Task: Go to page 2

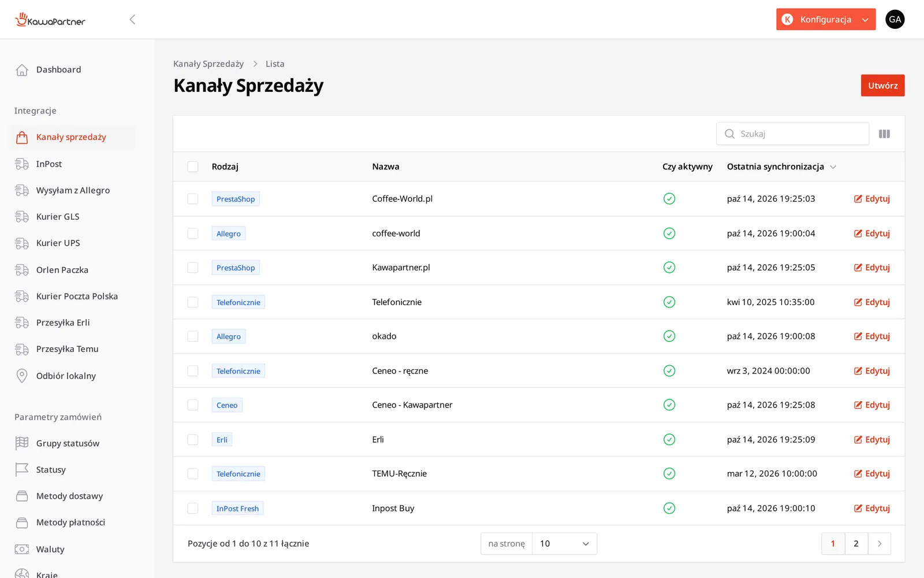Action: 856,544
